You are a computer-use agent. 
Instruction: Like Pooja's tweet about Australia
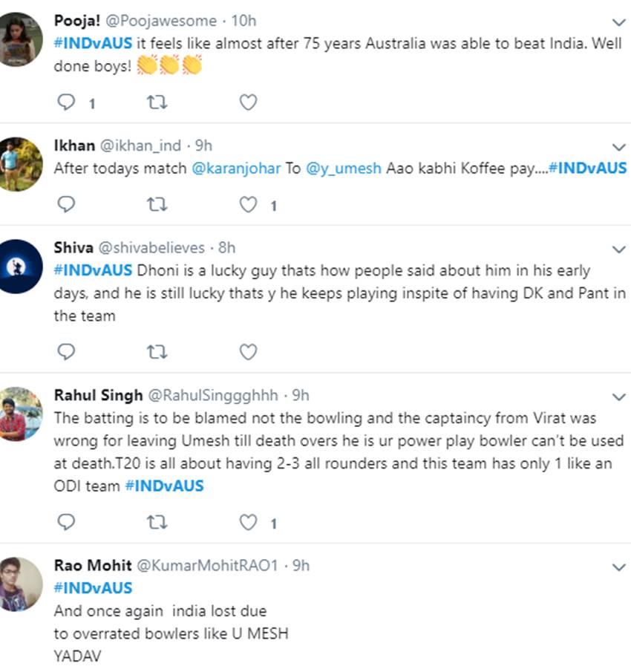coord(248,102)
